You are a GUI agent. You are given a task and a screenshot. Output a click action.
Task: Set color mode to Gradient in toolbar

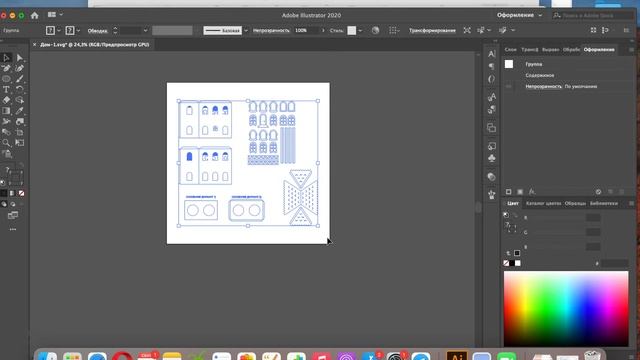[13, 193]
